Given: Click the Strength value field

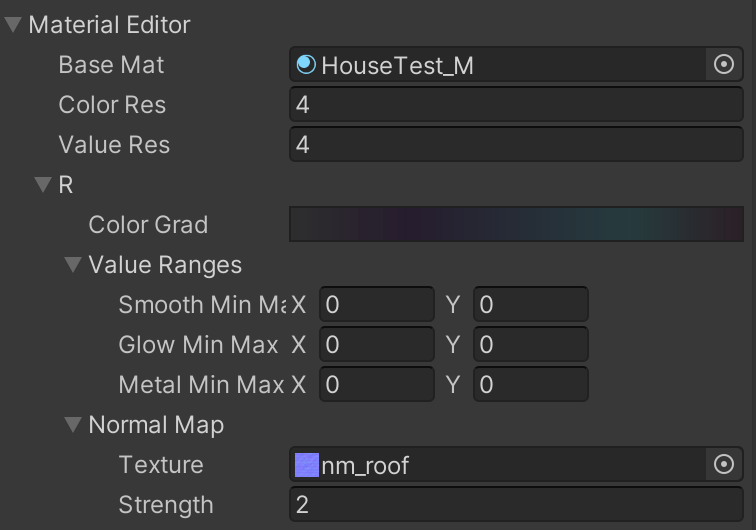Looking at the screenshot, I should coord(516,505).
